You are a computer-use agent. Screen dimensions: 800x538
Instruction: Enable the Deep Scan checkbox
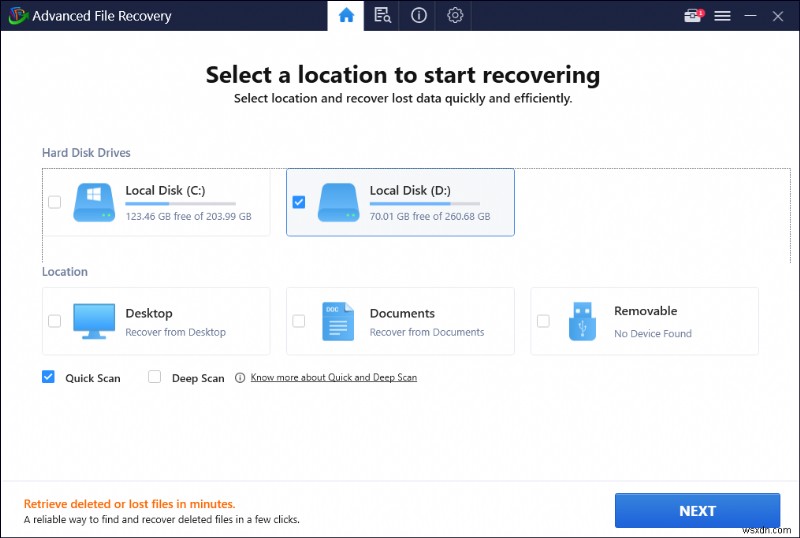[155, 377]
